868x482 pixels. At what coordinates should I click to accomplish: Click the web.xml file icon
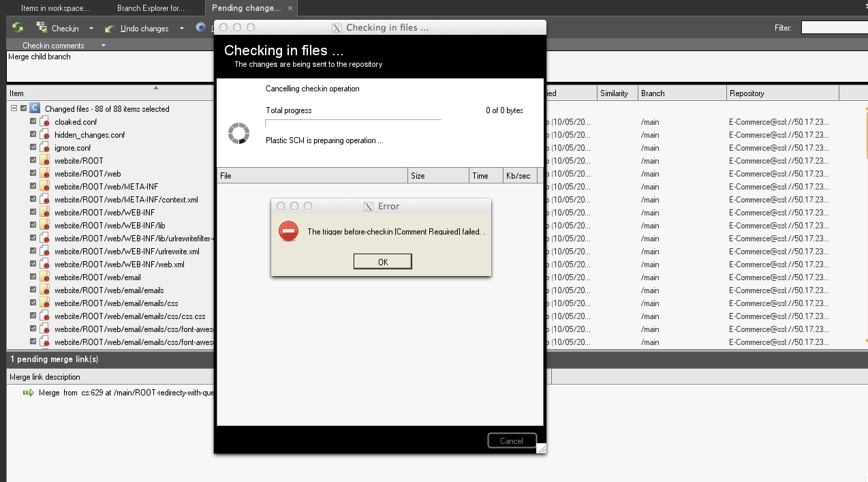point(45,264)
